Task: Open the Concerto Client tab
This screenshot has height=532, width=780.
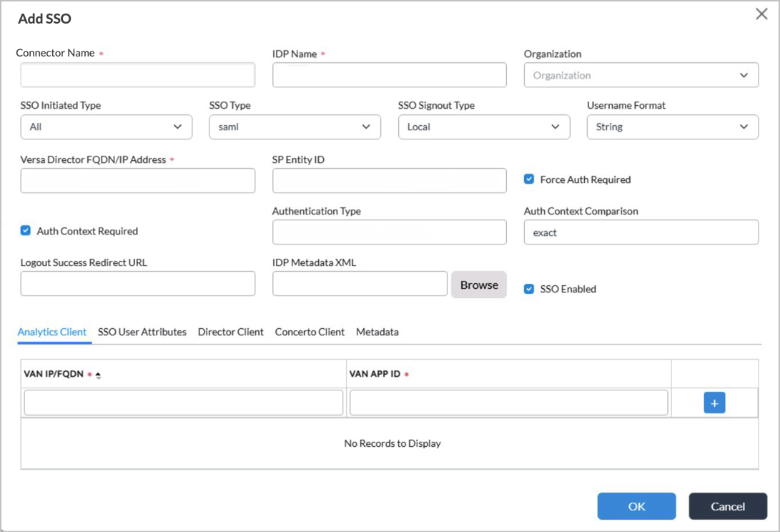Action: click(x=310, y=332)
